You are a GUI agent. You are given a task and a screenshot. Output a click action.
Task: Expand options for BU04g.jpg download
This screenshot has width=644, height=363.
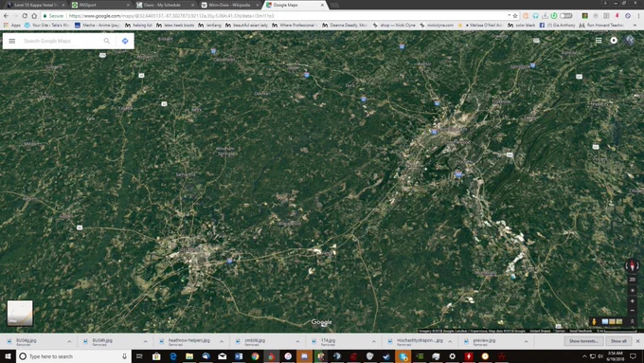point(69,341)
